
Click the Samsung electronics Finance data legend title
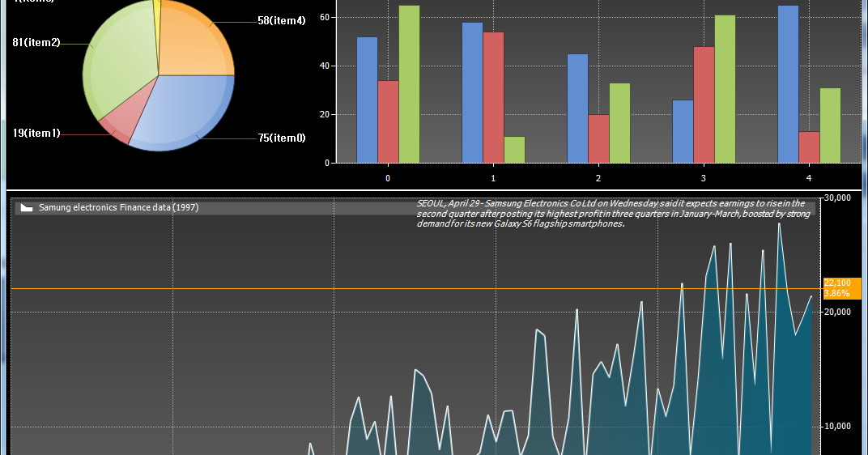pyautogui.click(x=118, y=207)
